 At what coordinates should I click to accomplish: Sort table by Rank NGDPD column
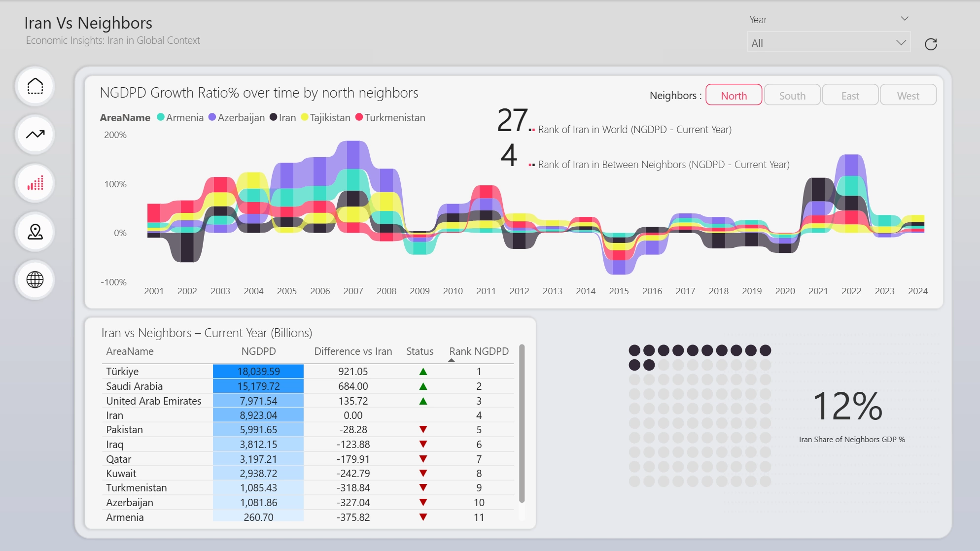479,351
